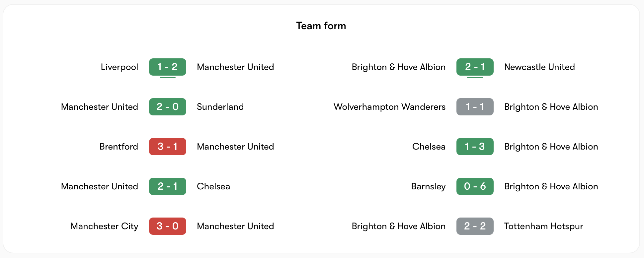
Task: Open the grey 2-2 Tottenham draw badge
Action: point(475,226)
